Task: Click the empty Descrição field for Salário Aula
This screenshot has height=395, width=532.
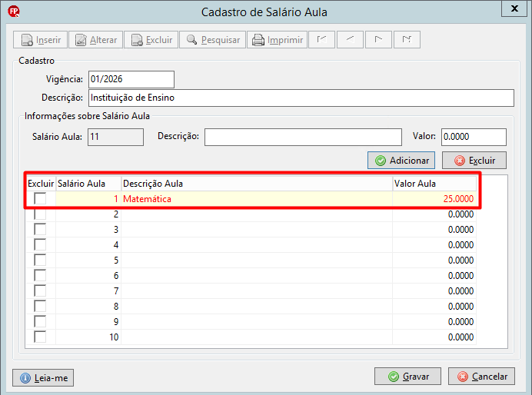Action: pos(303,137)
